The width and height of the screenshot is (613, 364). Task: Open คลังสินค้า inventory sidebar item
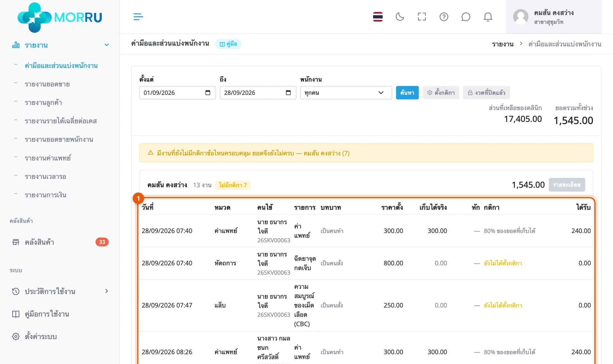(60, 242)
